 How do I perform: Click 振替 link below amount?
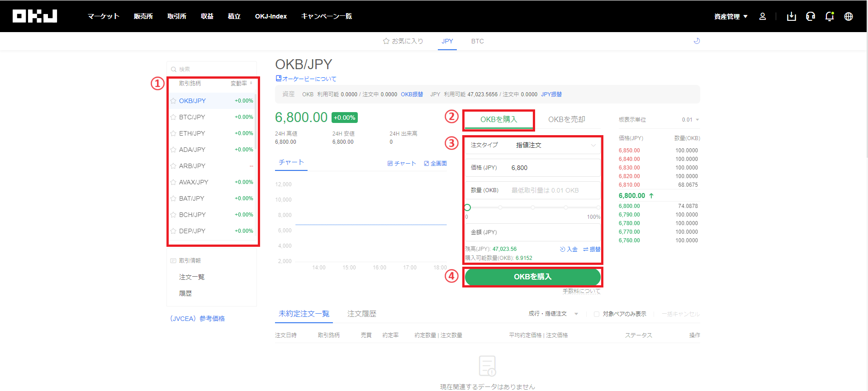(592, 249)
